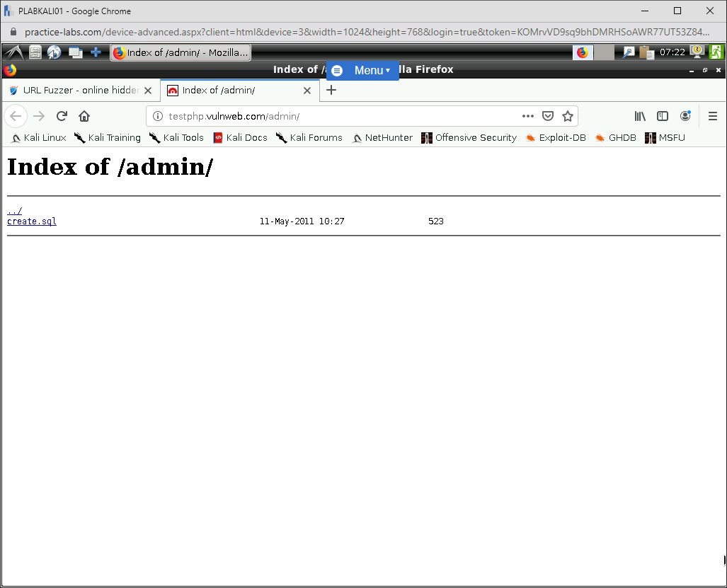This screenshot has width=727, height=588.
Task: Click the screen lock icon near the clock
Action: click(697, 52)
